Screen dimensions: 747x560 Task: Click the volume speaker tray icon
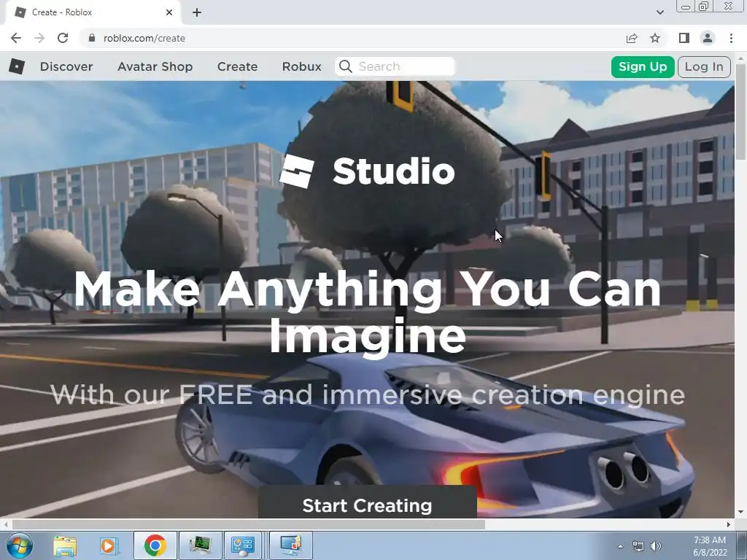(x=656, y=546)
